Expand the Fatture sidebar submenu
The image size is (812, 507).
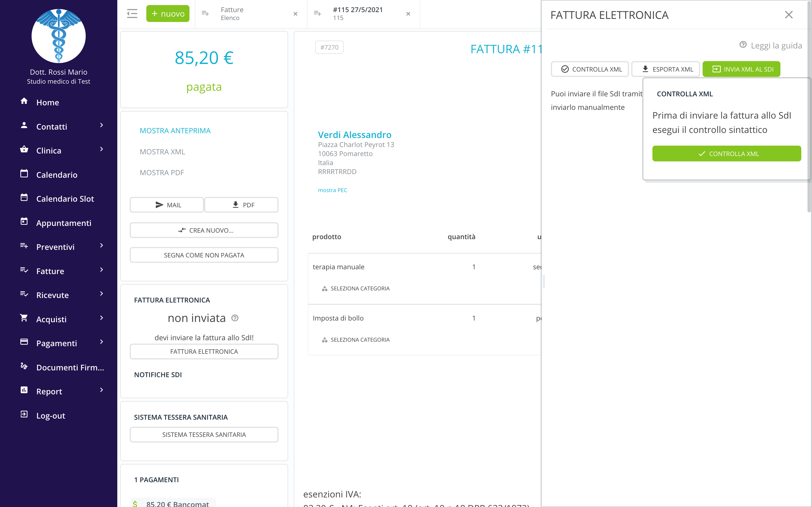[101, 270]
